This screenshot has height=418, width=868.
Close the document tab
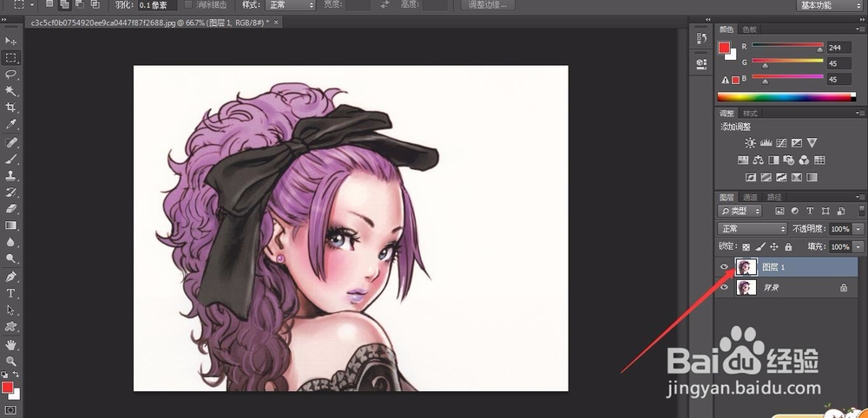pos(276,23)
